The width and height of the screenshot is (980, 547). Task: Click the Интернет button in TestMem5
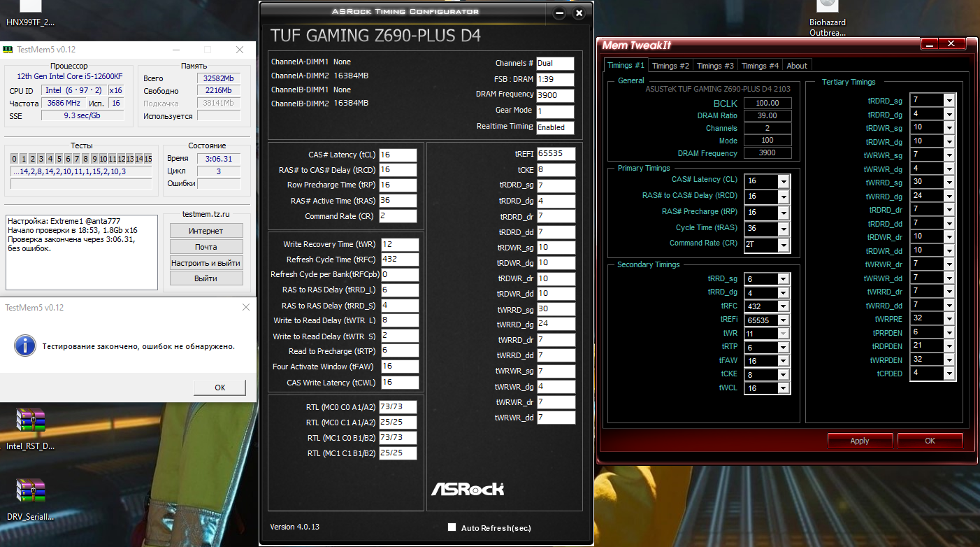(x=206, y=231)
